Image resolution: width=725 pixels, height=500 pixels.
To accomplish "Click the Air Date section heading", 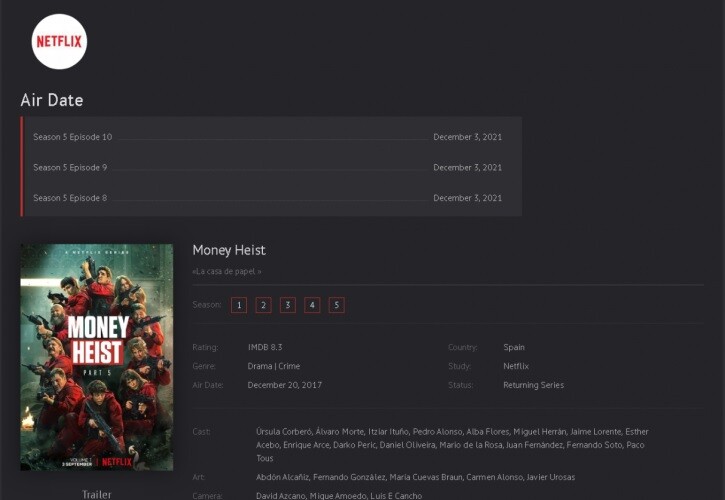I will 52,100.
